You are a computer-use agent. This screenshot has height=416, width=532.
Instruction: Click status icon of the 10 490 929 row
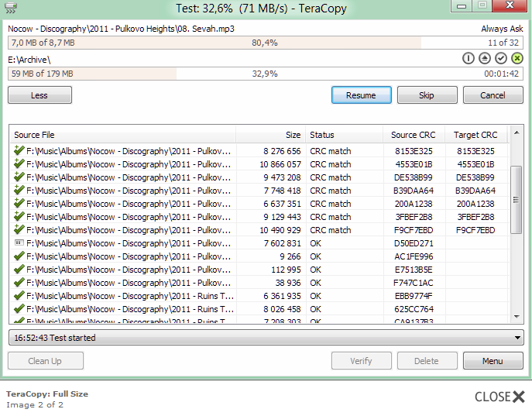click(x=19, y=230)
